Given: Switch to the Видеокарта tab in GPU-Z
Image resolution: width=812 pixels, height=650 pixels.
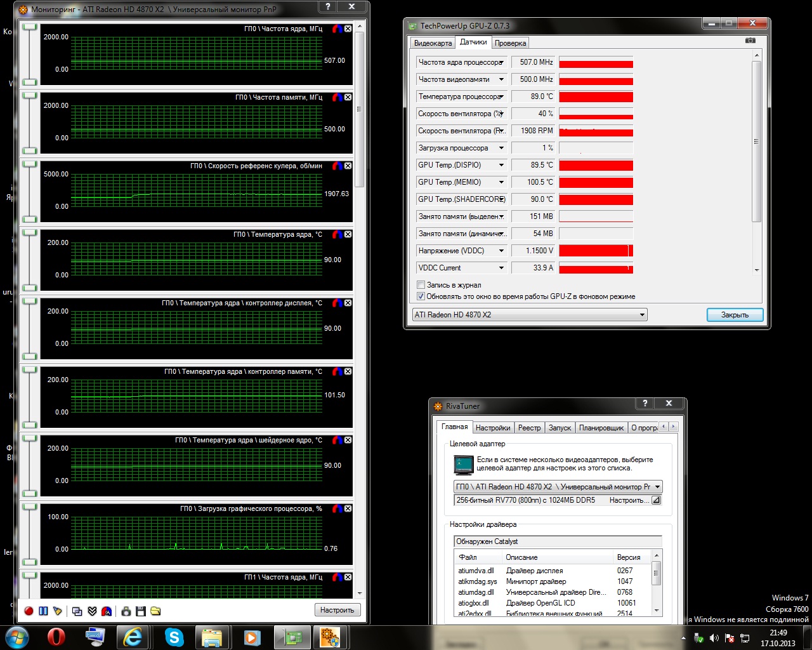Looking at the screenshot, I should (x=433, y=43).
